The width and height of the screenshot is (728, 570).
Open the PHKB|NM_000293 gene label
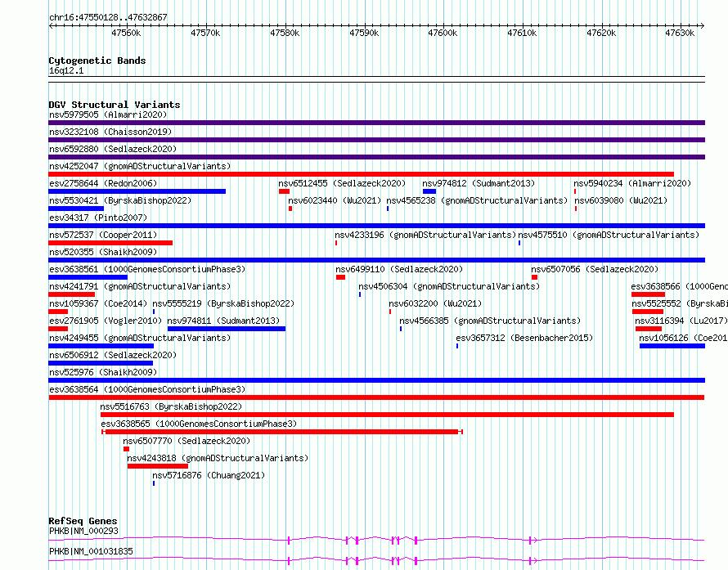click(83, 531)
